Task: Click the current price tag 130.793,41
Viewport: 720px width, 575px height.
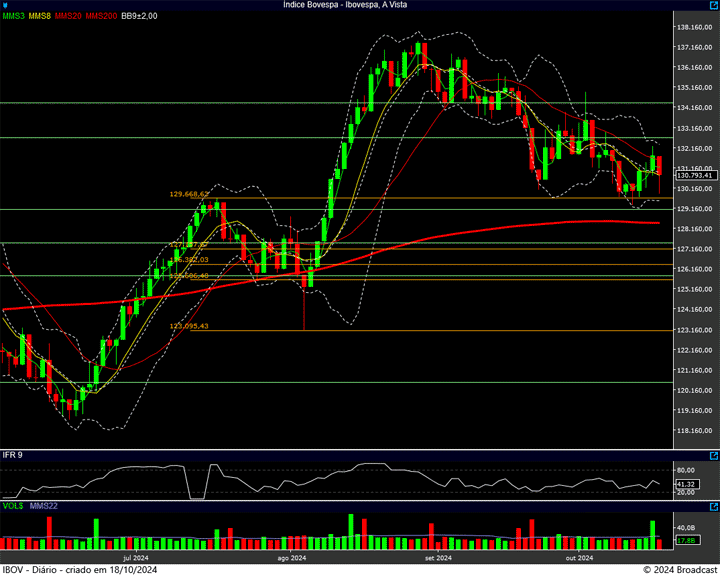Action: click(692, 175)
